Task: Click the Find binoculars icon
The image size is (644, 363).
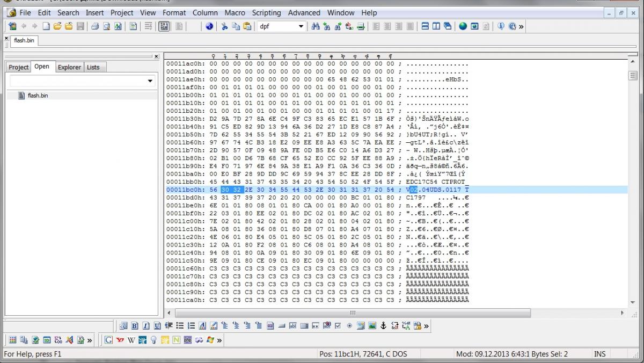Action: 316,26
